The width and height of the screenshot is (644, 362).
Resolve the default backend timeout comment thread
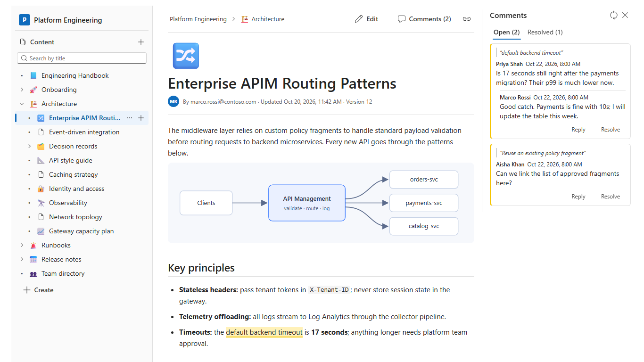point(611,130)
